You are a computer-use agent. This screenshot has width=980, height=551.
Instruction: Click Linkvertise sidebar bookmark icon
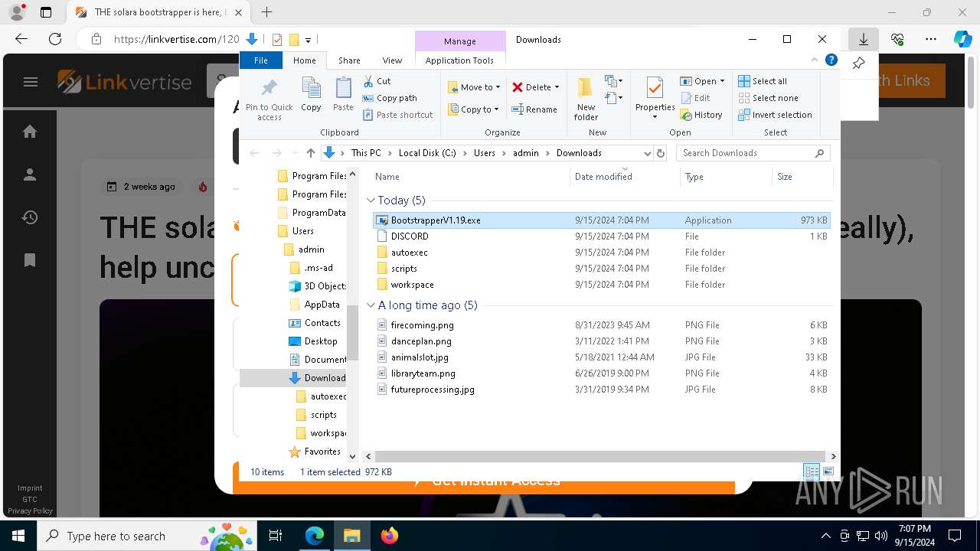tap(30, 260)
